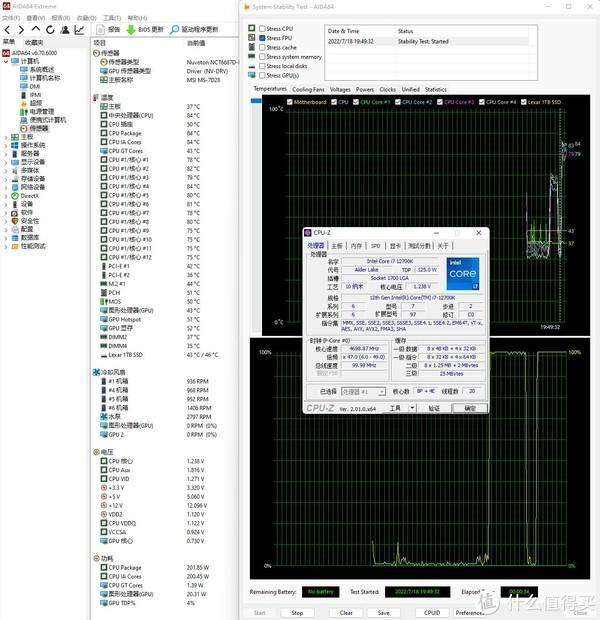Click the GPU icon beside Stress GPU(s)

[x=252, y=75]
